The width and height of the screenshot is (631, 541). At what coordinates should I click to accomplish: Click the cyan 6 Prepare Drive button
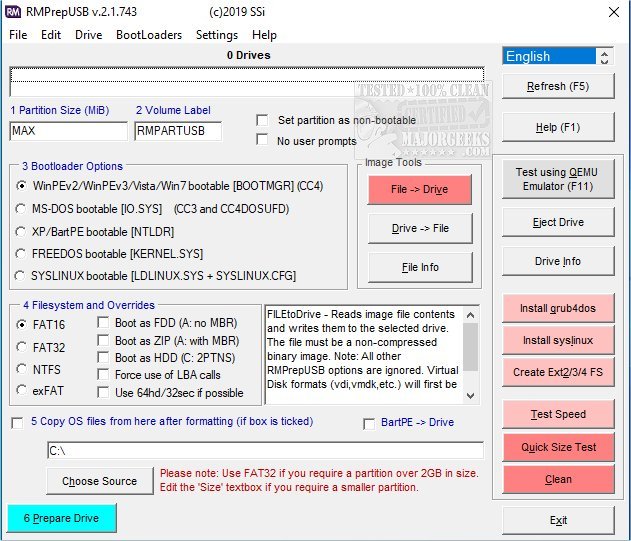62,518
